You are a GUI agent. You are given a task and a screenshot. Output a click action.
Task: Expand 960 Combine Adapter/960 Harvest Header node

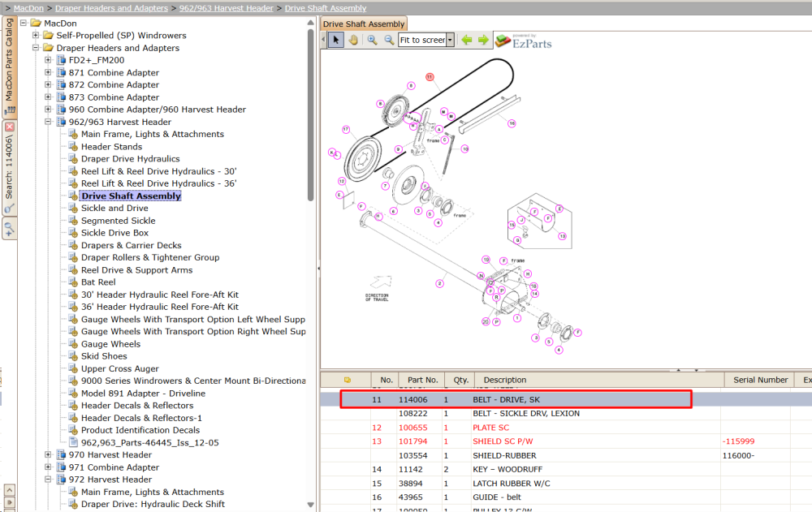[48, 110]
